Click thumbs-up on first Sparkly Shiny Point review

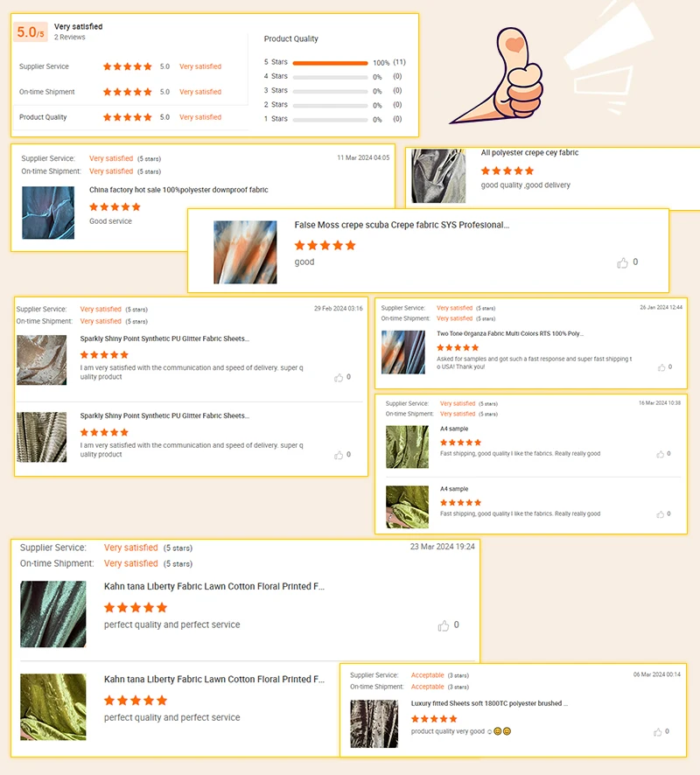click(339, 378)
